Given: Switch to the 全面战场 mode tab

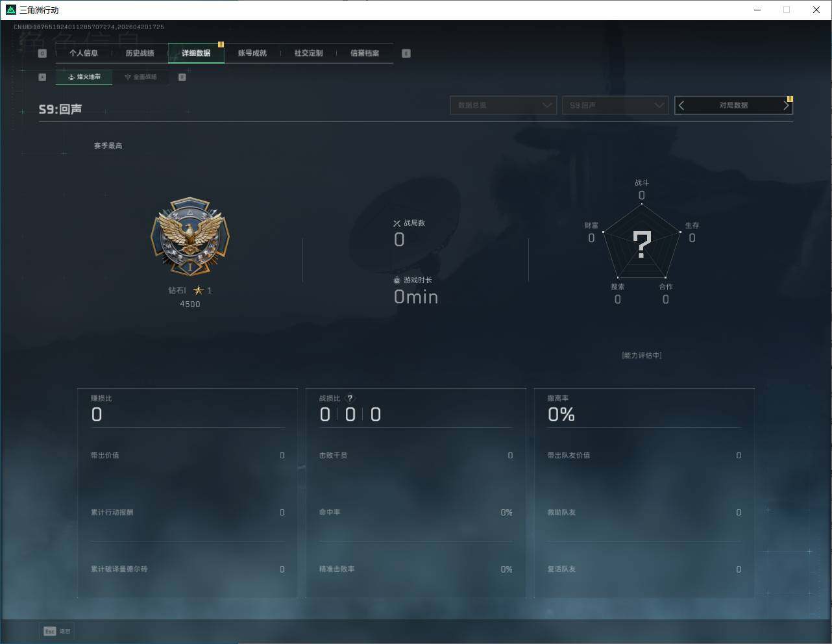Looking at the screenshot, I should [141, 77].
